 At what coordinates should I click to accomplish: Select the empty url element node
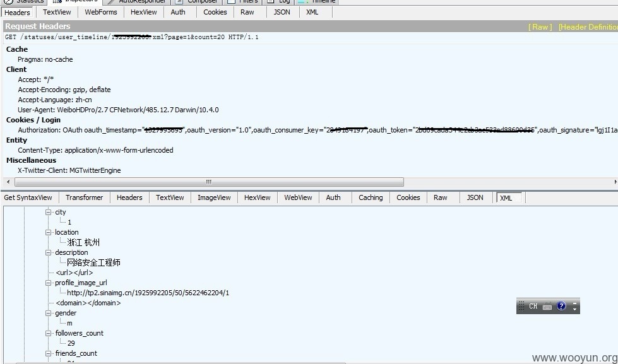74,273
